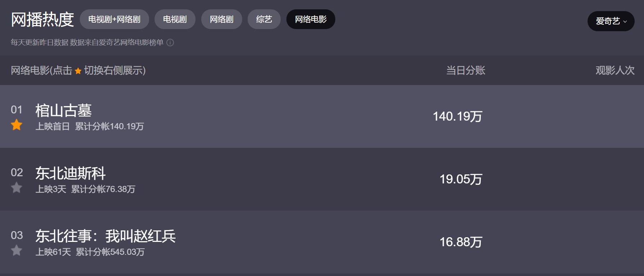Open the 东北迪斯科 movie title
644x276 pixels.
pyautogui.click(x=70, y=173)
